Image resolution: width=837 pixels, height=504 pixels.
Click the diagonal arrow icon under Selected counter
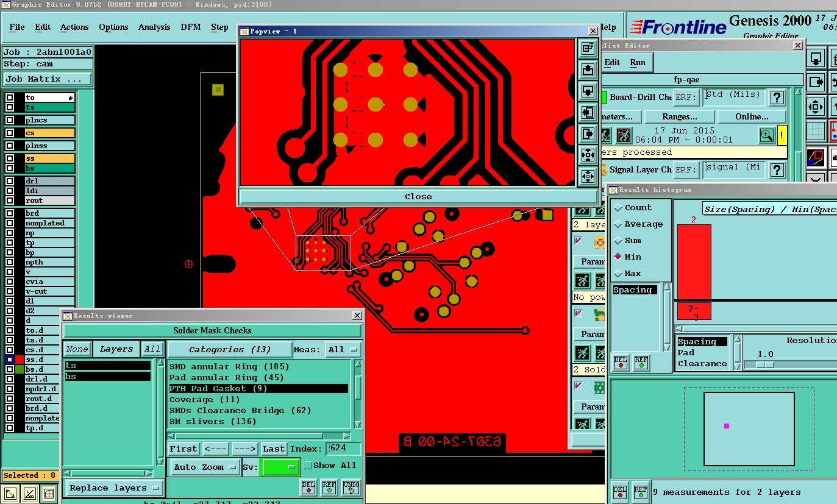(10, 494)
